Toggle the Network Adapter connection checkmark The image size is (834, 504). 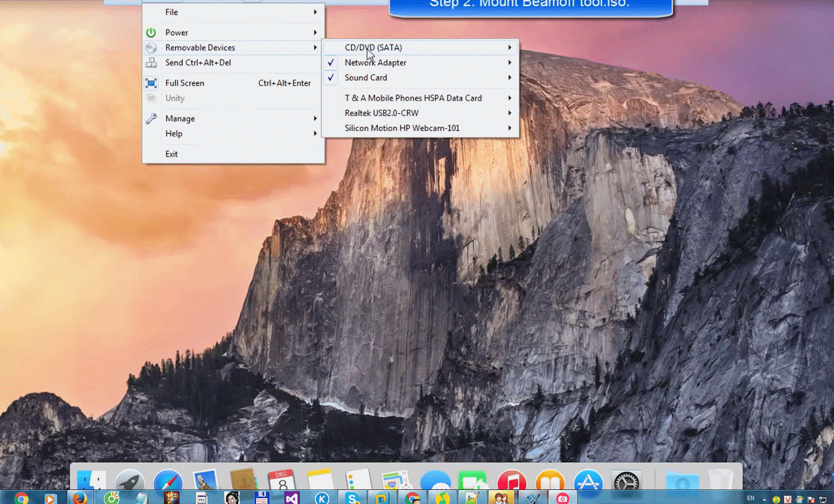point(331,63)
